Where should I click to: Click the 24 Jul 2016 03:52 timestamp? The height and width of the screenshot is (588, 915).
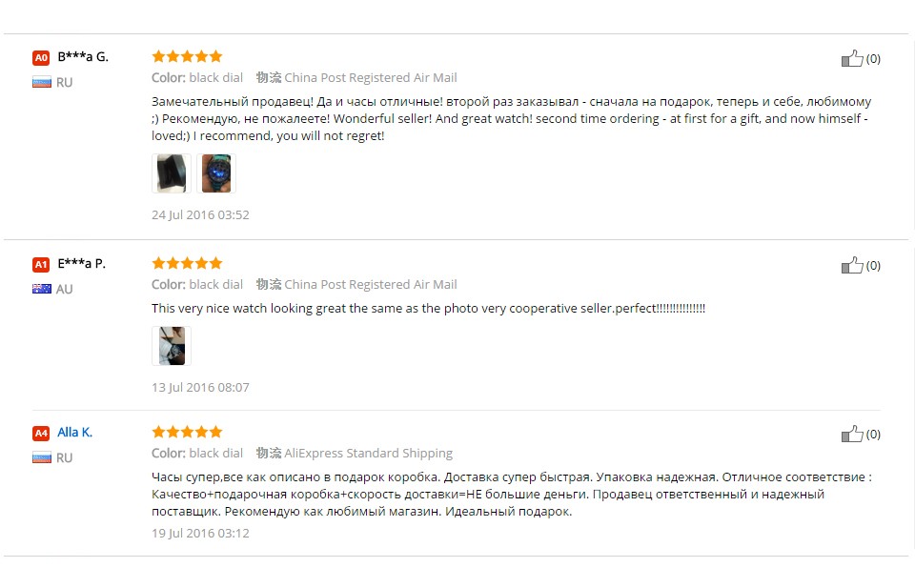click(200, 214)
